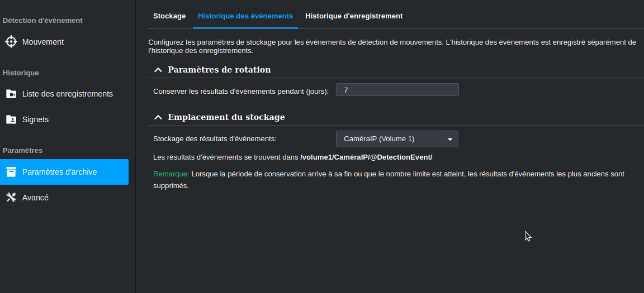Open the CaméraIP (Volume 1) dropdown

pos(397,139)
